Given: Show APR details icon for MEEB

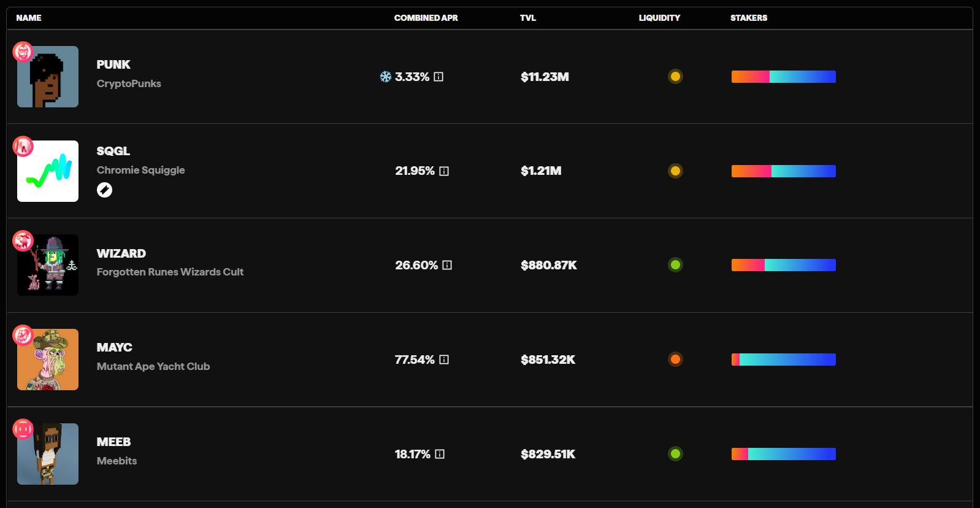Looking at the screenshot, I should 440,454.
